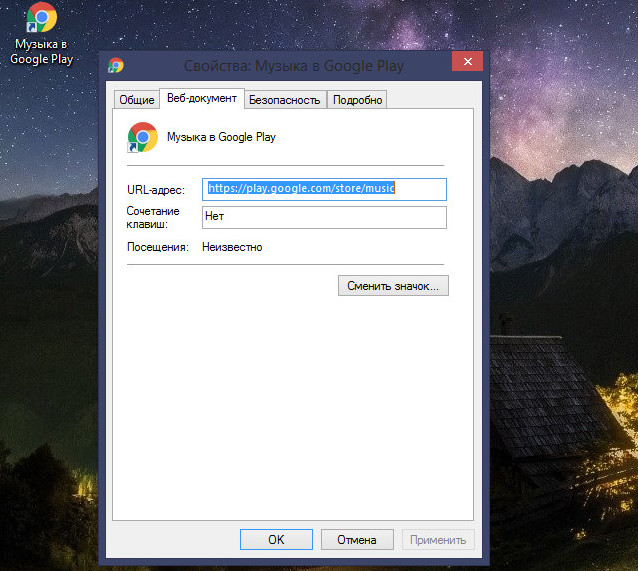638x571 pixels.
Task: Go to the Подробно tab
Action: tap(357, 100)
